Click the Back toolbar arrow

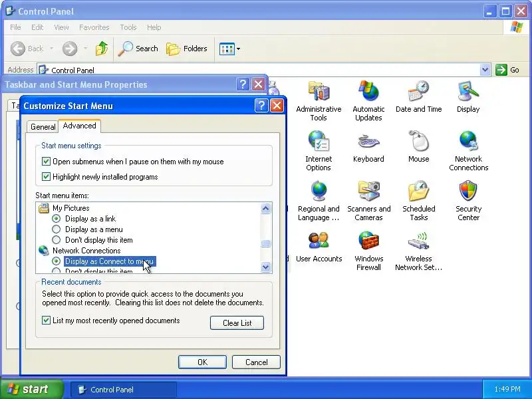(x=18, y=49)
